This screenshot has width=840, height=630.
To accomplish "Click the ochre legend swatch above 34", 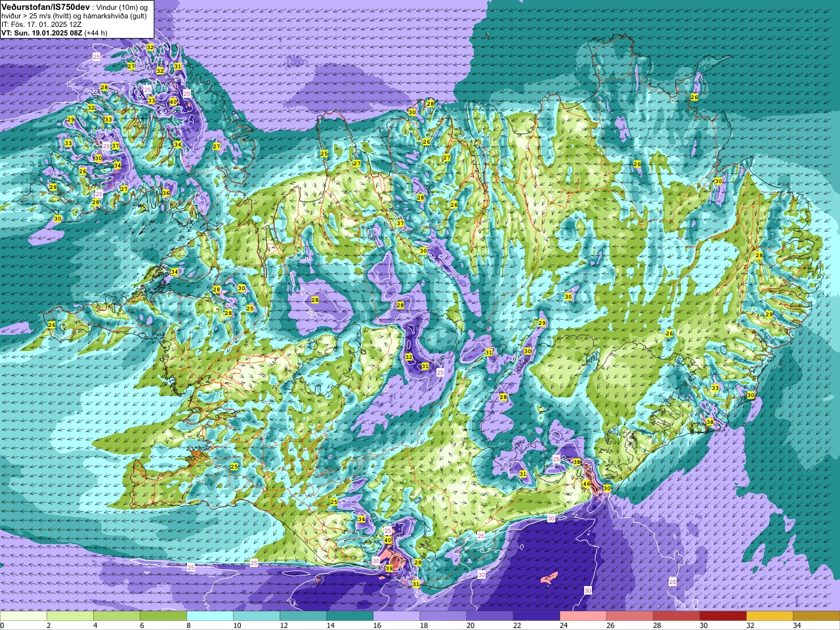I will (x=816, y=617).
